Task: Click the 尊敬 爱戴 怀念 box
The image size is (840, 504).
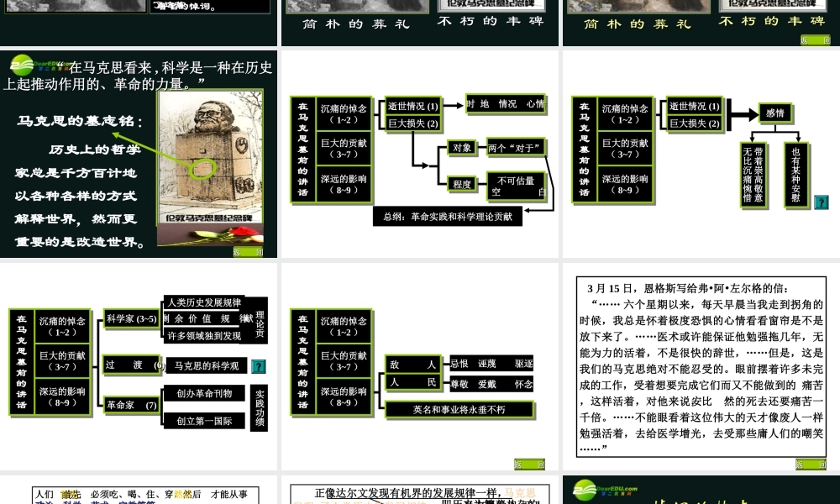Action: 491,384
